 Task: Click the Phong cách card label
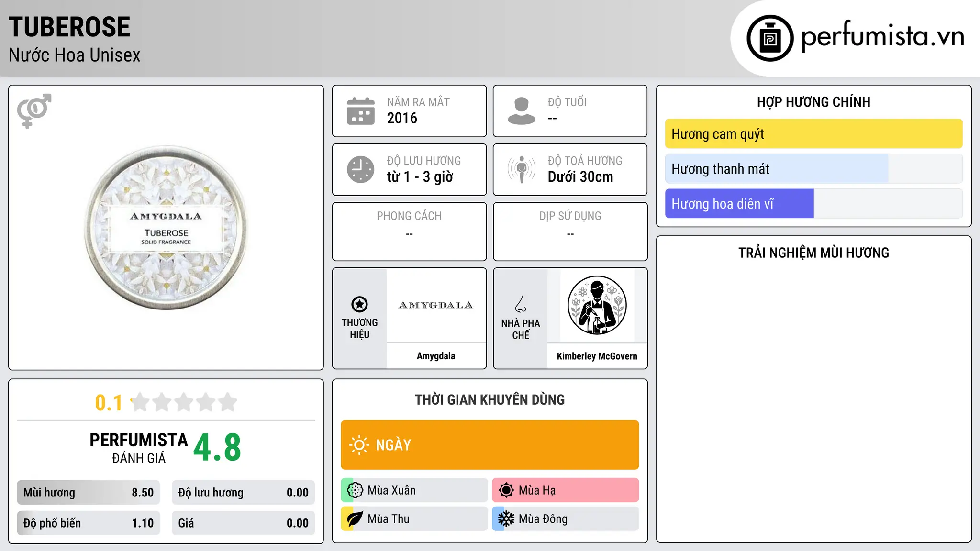(409, 216)
